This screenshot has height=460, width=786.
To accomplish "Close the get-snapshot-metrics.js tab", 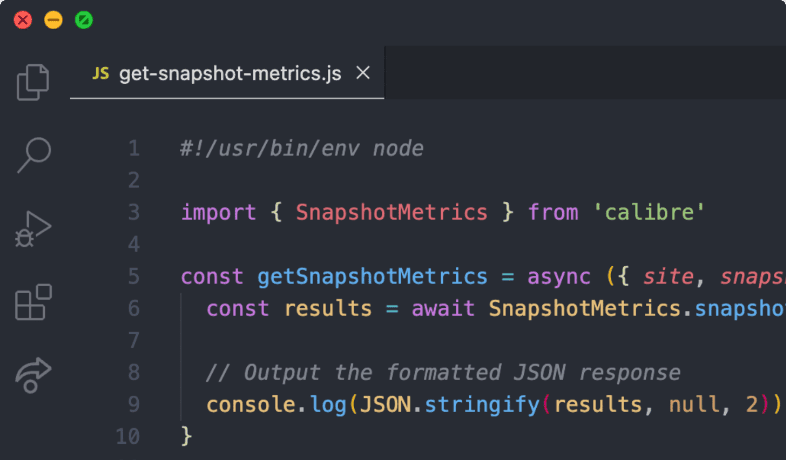I will click(363, 73).
